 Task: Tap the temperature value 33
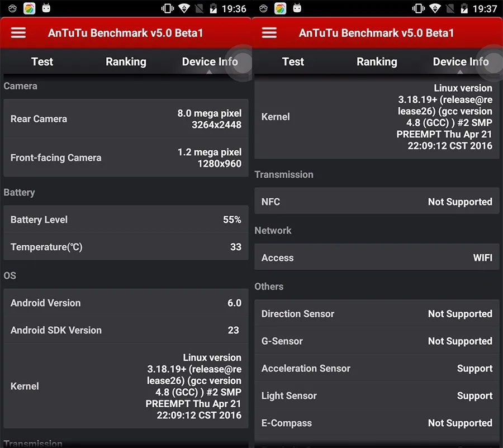pyautogui.click(x=236, y=246)
